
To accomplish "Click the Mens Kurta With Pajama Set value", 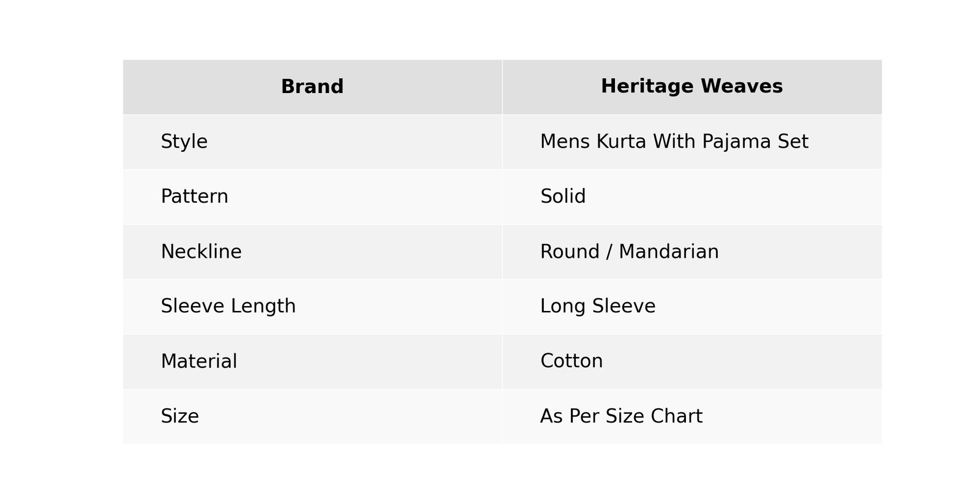I will pyautogui.click(x=674, y=142).
